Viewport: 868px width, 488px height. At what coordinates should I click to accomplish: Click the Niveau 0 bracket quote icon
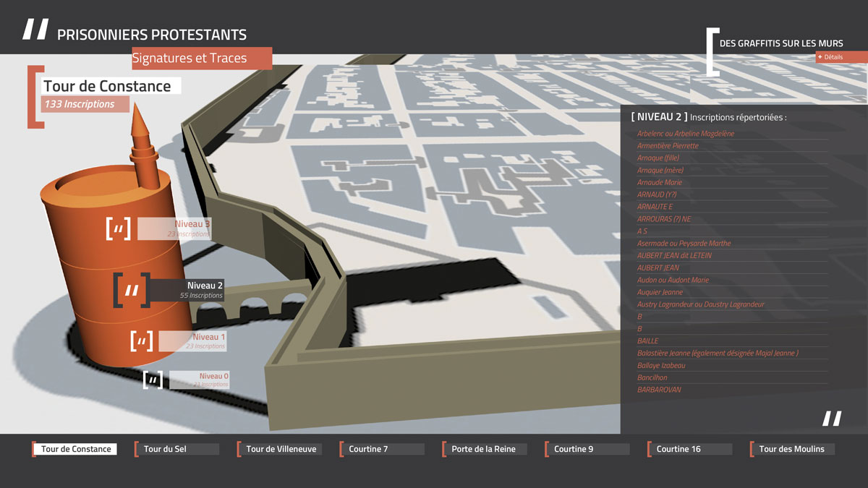pos(153,380)
